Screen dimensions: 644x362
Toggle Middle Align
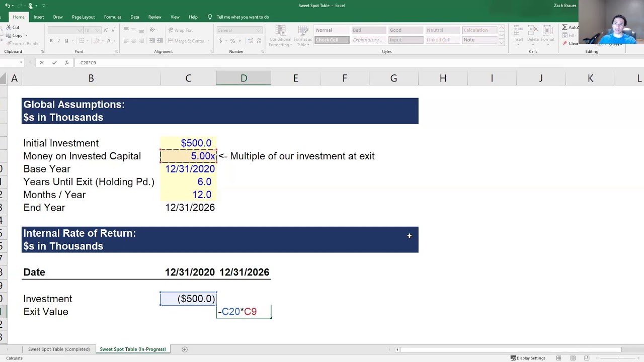133,30
